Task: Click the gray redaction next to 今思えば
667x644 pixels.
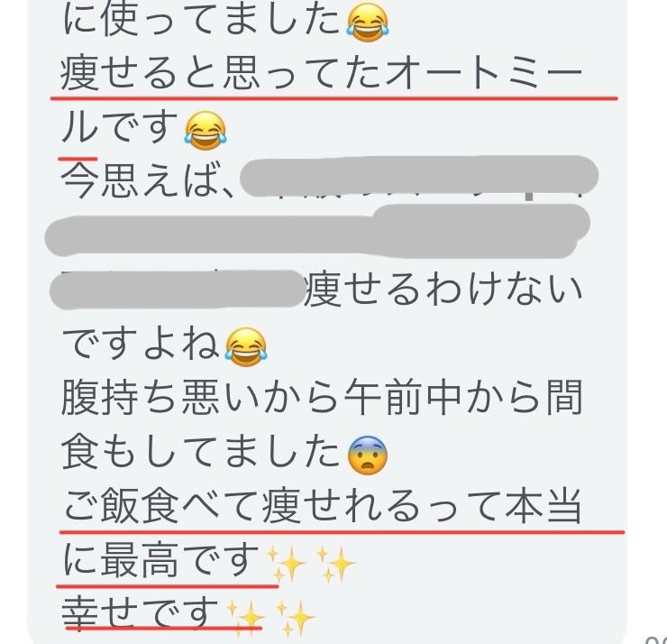Action: 419,176
